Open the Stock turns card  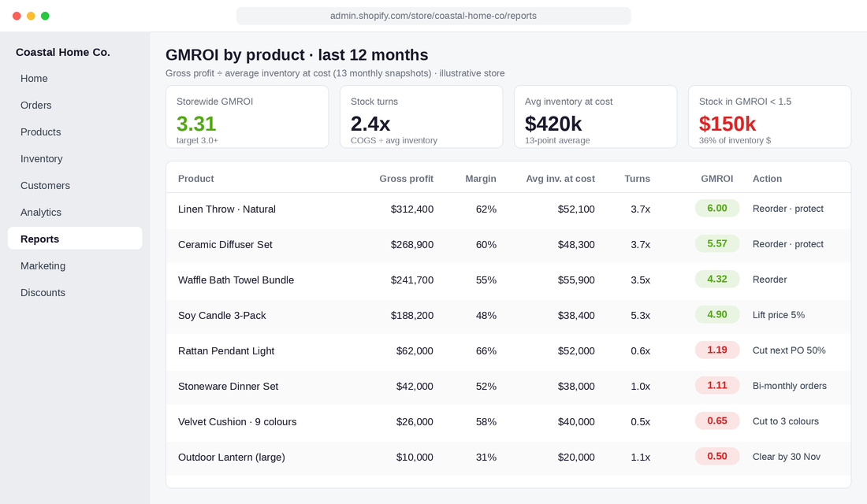click(422, 117)
